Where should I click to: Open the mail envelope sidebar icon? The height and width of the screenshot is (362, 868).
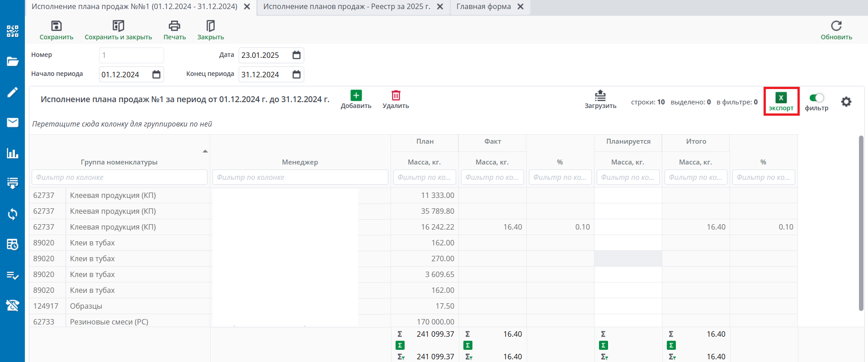(12, 122)
